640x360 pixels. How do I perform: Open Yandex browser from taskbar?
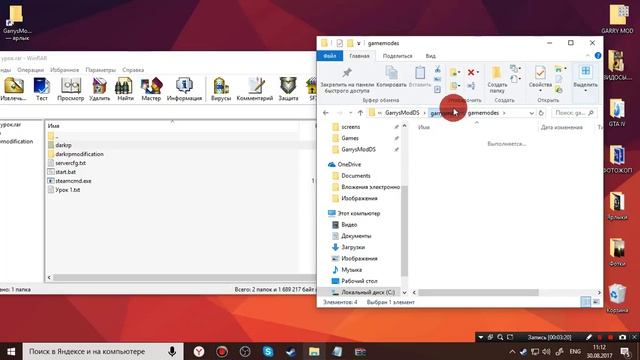click(x=199, y=351)
